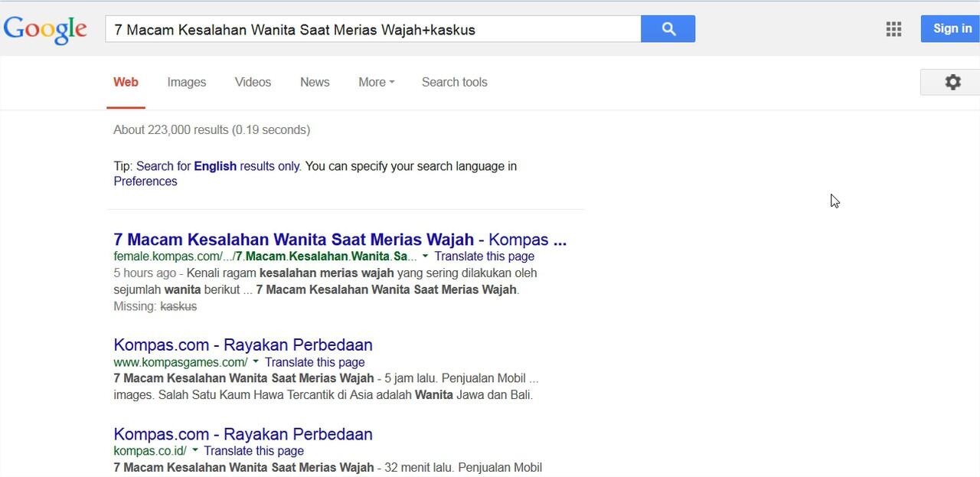Expand arrow beside female.kompas.com URL
Screen dimensions: 980x477
425,256
